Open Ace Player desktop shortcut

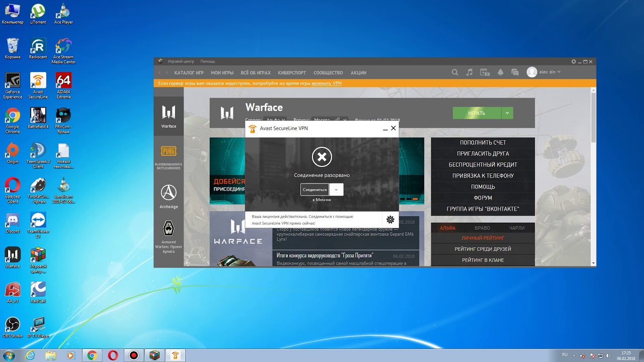[x=63, y=14]
